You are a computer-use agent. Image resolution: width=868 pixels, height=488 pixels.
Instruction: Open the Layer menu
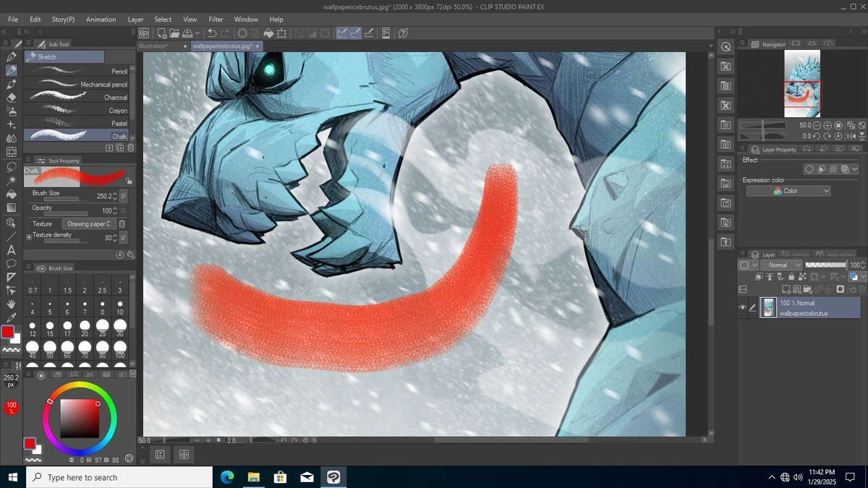[135, 20]
